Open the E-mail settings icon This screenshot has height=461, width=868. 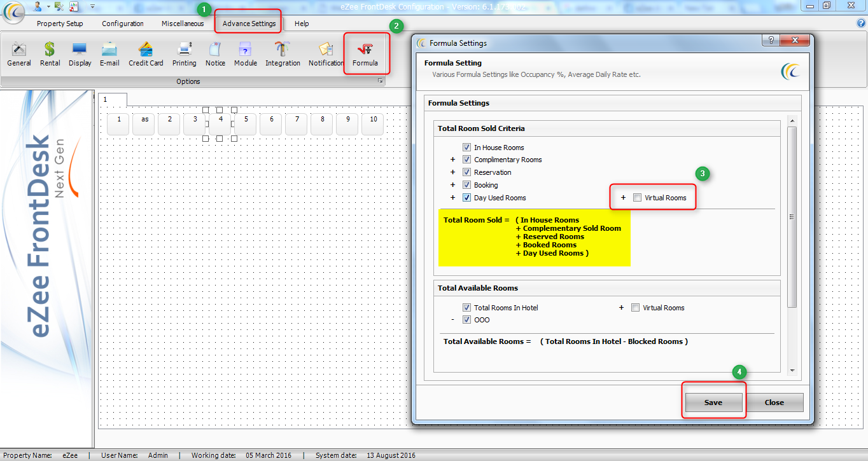pos(109,55)
